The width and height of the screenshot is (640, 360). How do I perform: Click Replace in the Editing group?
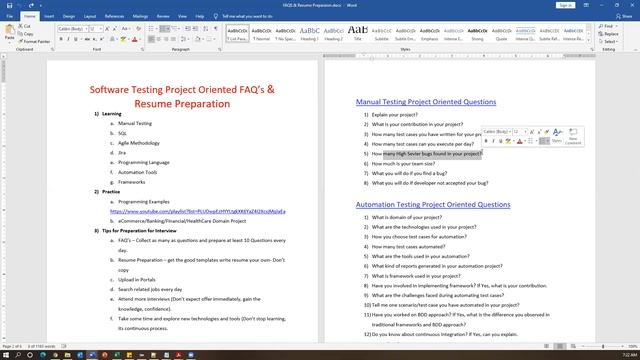[609, 34]
